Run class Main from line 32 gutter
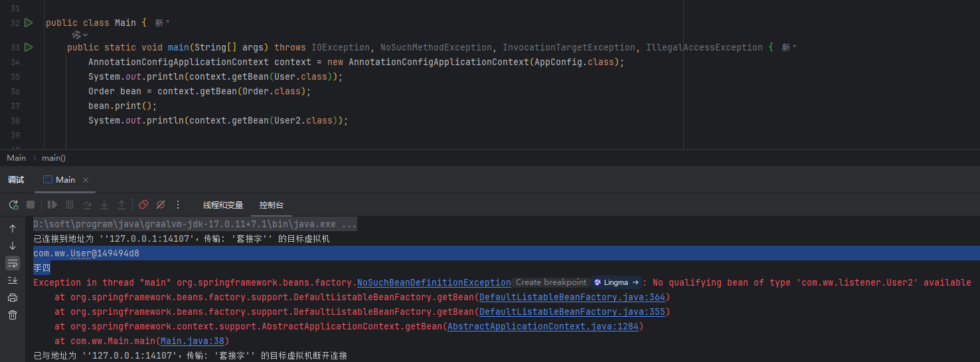This screenshot has height=362, width=980. pos(29,23)
